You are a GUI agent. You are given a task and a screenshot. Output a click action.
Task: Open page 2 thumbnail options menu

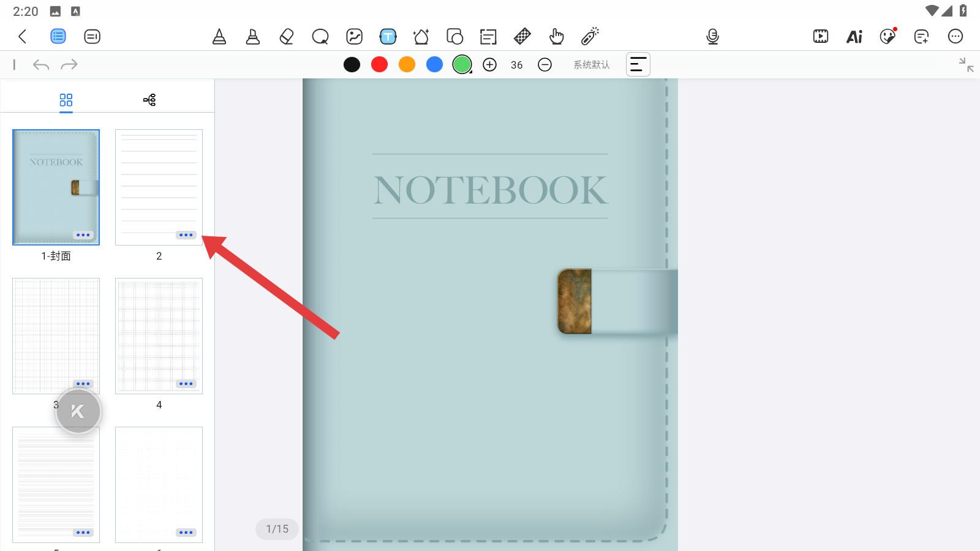[x=186, y=235]
